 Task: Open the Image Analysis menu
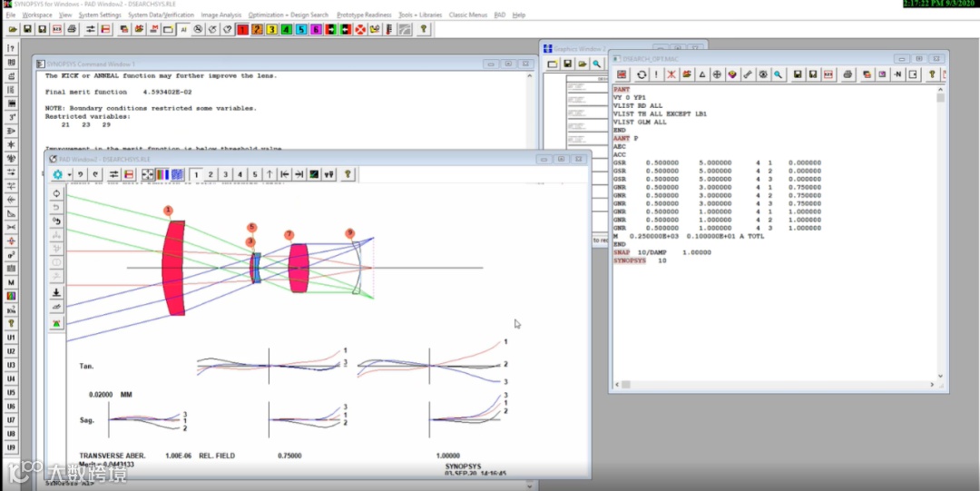point(221,15)
